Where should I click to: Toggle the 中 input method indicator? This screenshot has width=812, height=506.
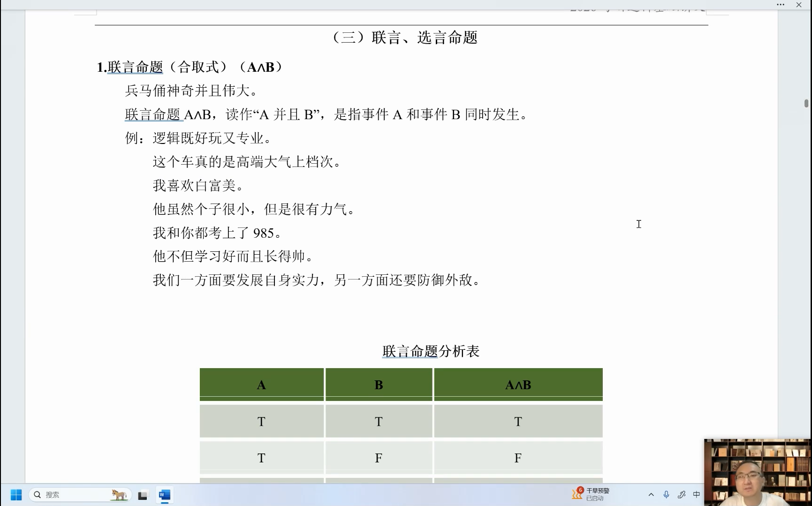[697, 494]
